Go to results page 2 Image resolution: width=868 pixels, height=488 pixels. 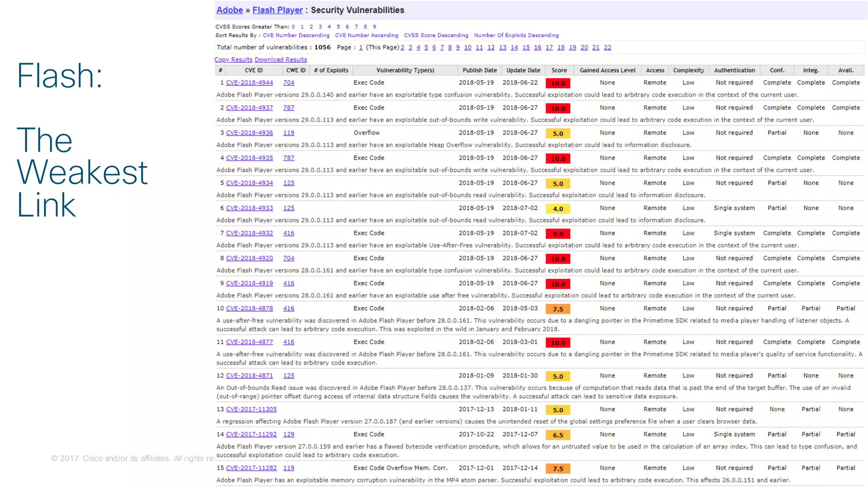point(402,47)
